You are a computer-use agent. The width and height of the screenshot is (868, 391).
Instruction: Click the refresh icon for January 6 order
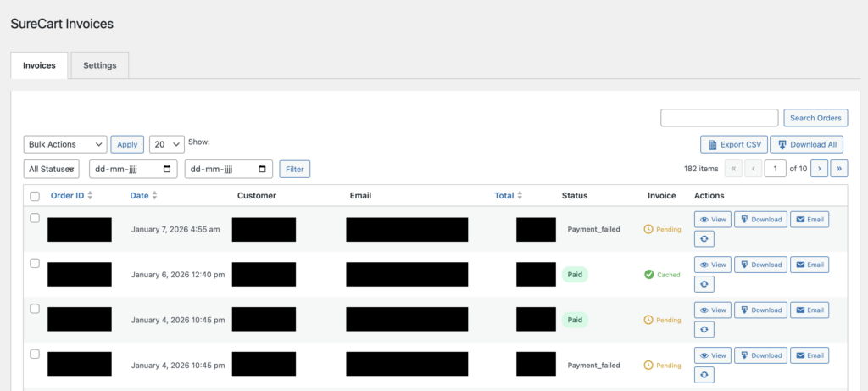point(705,284)
